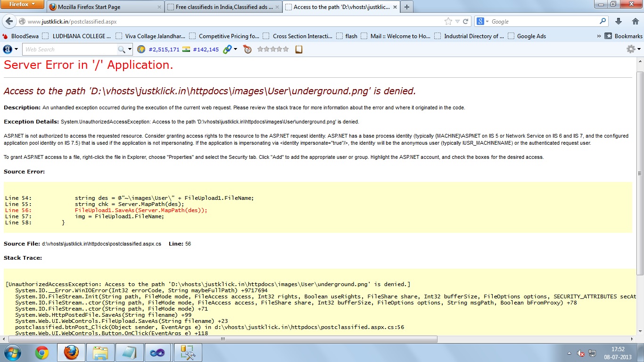This screenshot has height=362, width=644.
Task: Click the chain links icon
Action: click(x=227, y=49)
